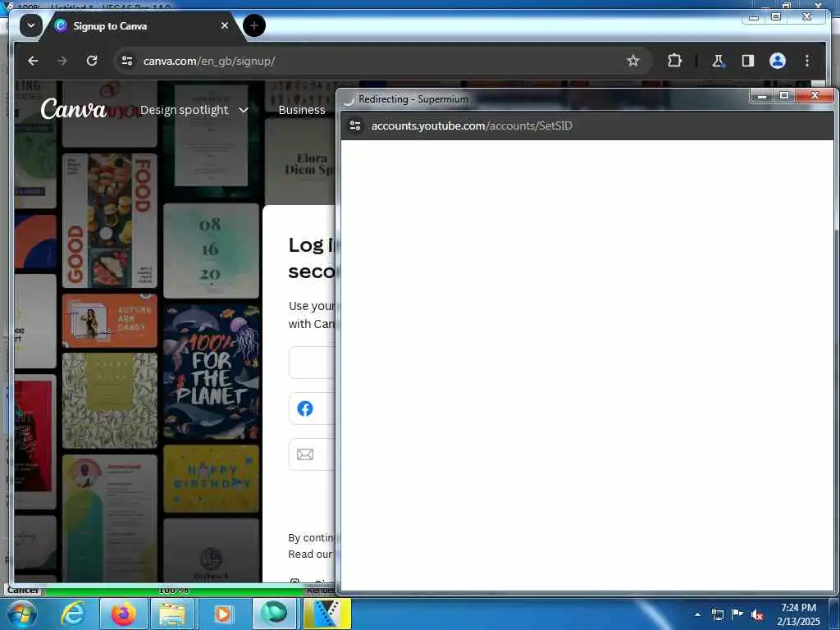Click accounts.youtube.com URL in popup
The height and width of the screenshot is (630, 840).
click(x=472, y=126)
